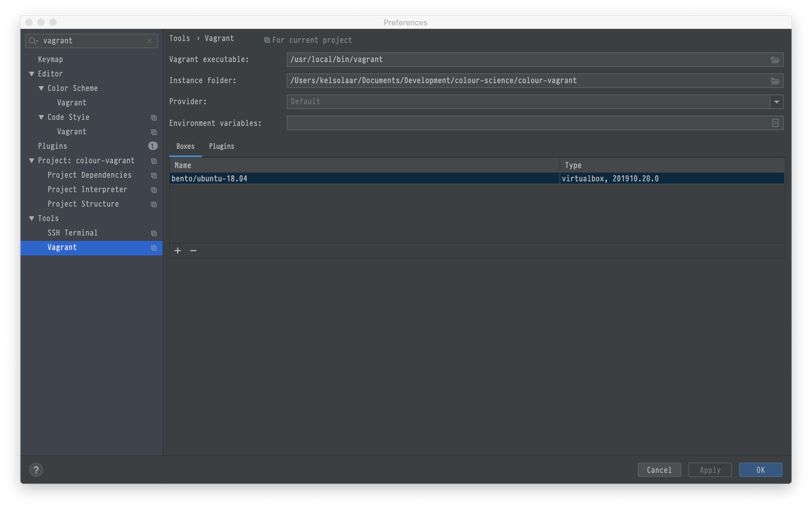Viewport: 812px width, 509px height.
Task: Collapse the Code Style node
Action: [41, 117]
